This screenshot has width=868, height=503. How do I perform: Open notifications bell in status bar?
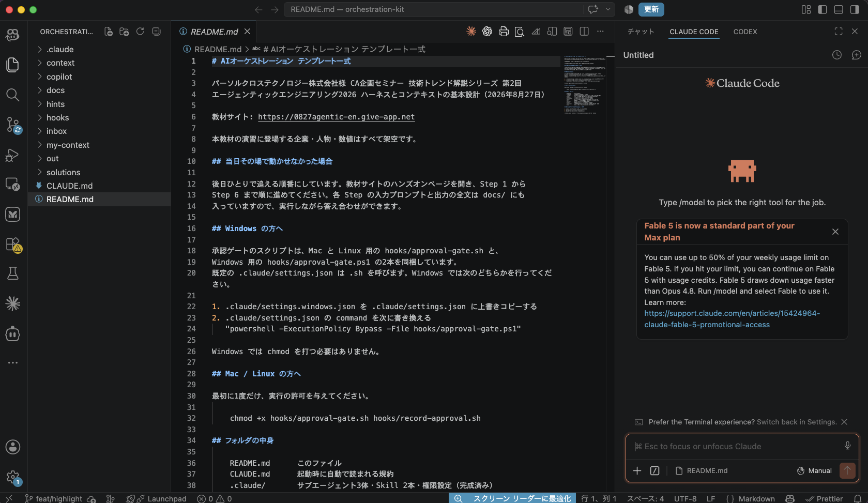857,498
